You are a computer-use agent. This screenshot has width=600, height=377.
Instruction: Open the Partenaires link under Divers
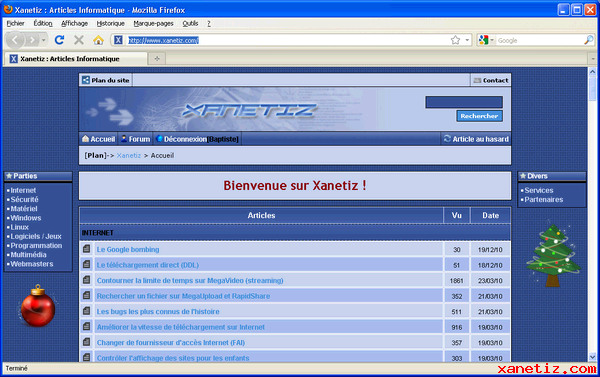(x=544, y=199)
